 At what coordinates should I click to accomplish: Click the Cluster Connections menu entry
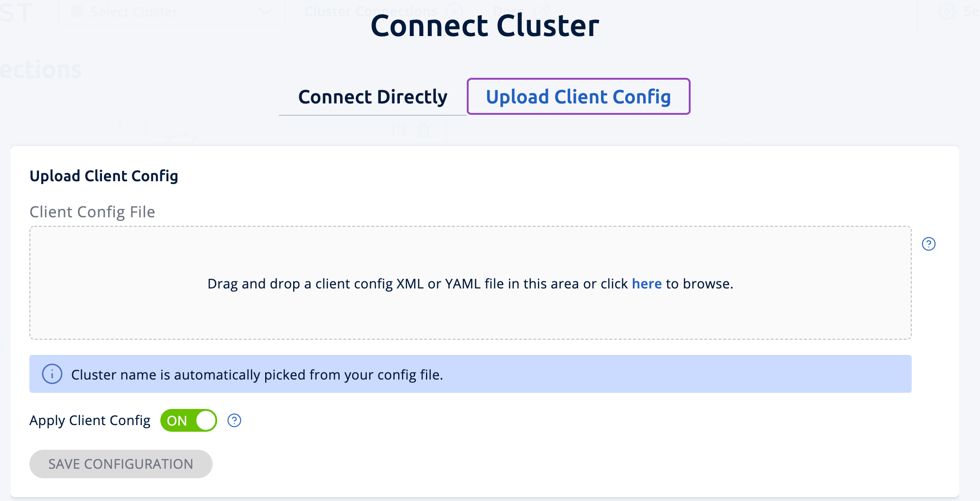coord(371,10)
